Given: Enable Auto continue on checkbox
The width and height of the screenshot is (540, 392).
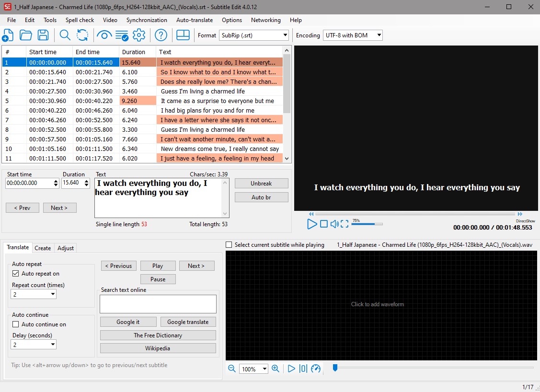Looking at the screenshot, I should [x=15, y=324].
